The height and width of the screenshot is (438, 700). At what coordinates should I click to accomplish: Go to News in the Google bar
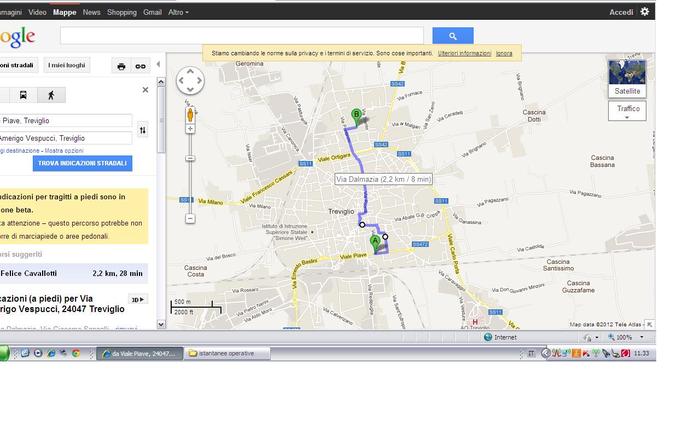pos(92,12)
